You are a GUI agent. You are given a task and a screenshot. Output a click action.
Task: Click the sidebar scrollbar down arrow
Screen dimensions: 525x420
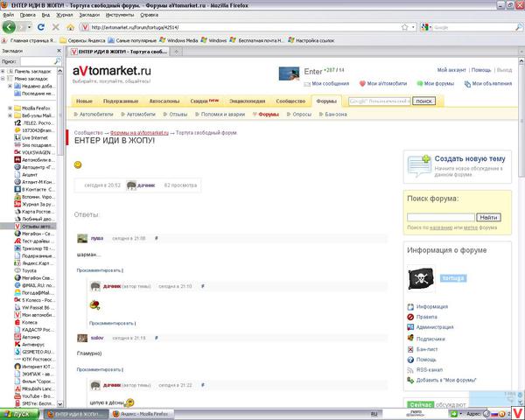59,404
